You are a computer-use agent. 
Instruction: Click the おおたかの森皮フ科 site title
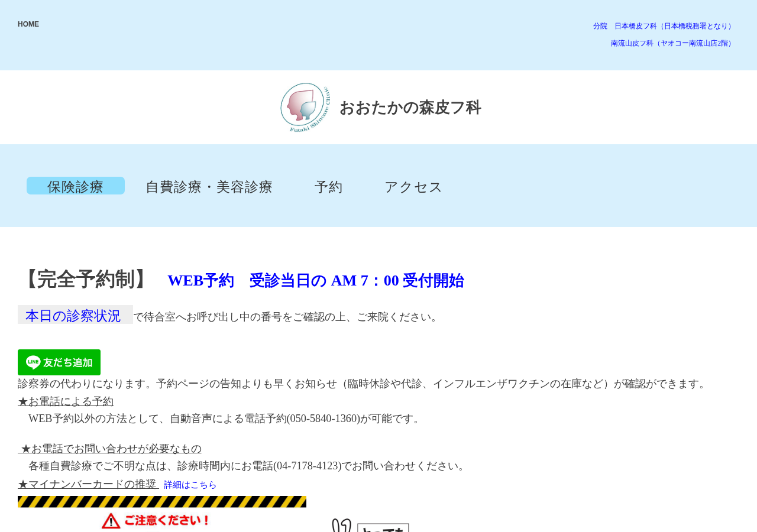pyautogui.click(x=410, y=108)
